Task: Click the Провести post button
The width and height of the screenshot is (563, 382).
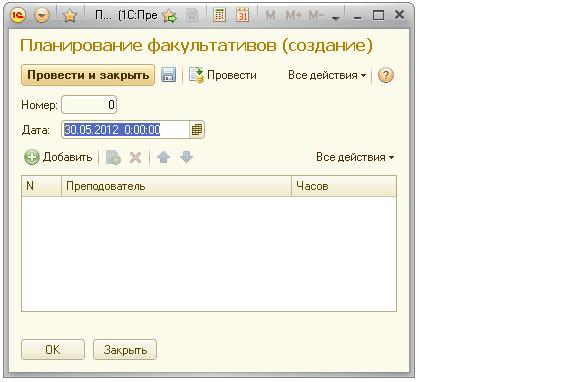Action: [223, 75]
